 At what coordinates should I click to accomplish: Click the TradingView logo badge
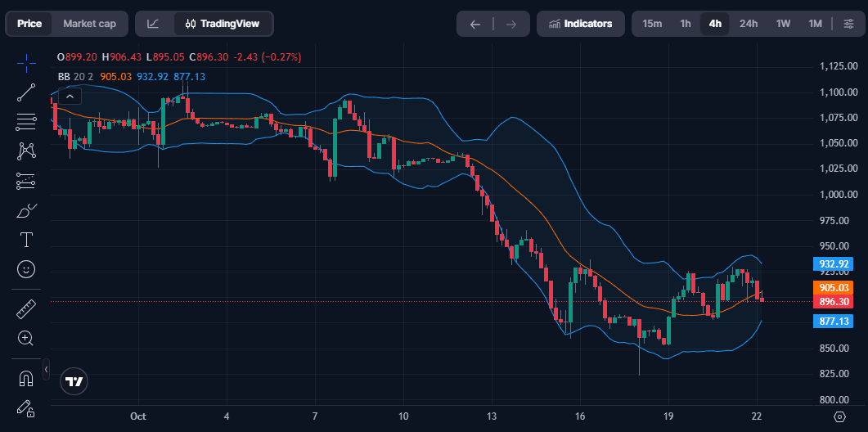coord(74,381)
